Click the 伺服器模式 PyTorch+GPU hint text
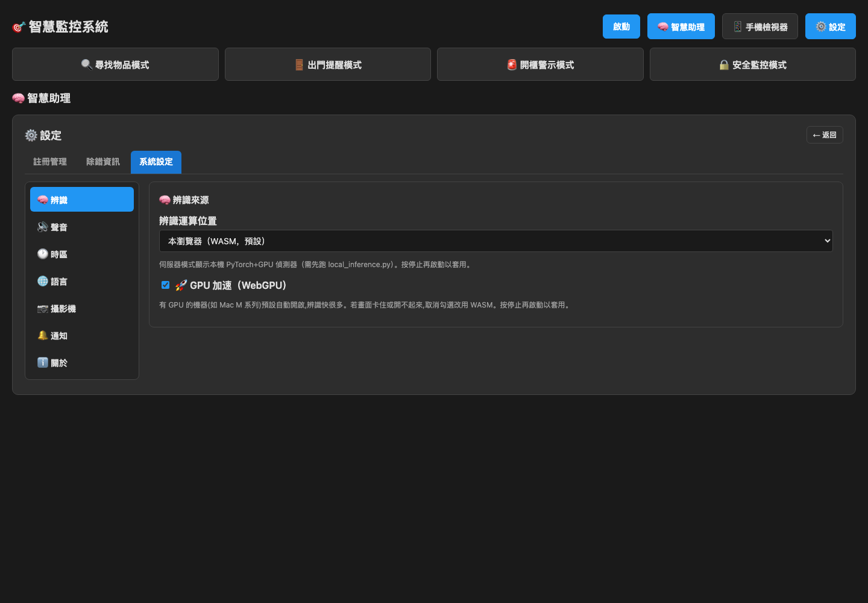 pos(316,264)
